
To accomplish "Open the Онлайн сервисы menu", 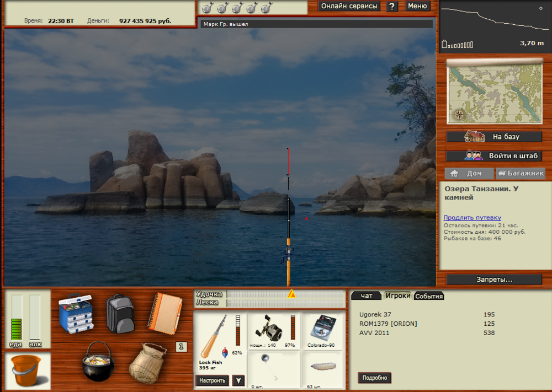I will tap(349, 6).
